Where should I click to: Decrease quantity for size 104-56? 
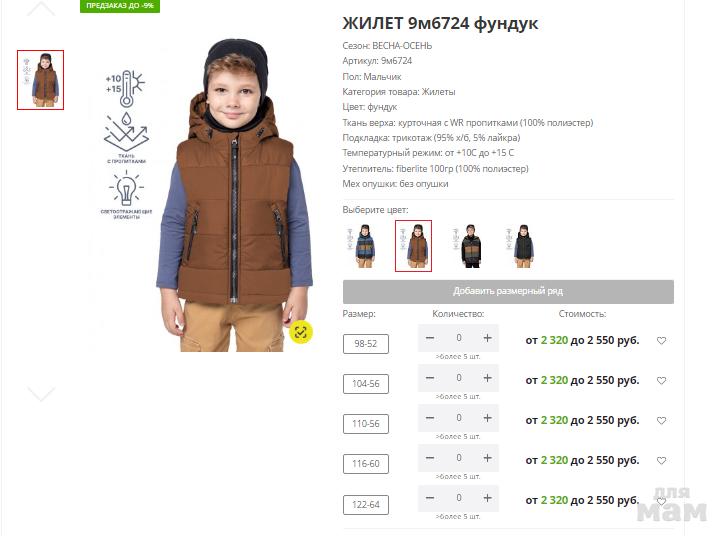click(430, 378)
